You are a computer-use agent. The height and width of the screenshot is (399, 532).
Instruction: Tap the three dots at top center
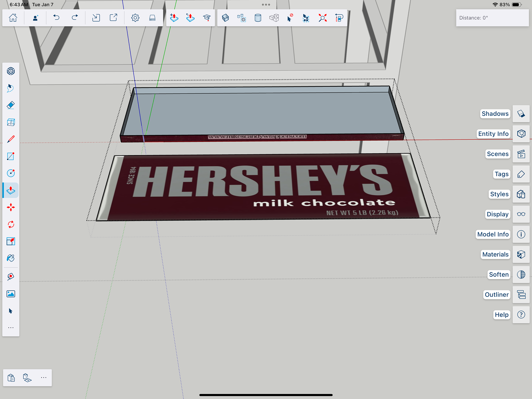click(266, 5)
